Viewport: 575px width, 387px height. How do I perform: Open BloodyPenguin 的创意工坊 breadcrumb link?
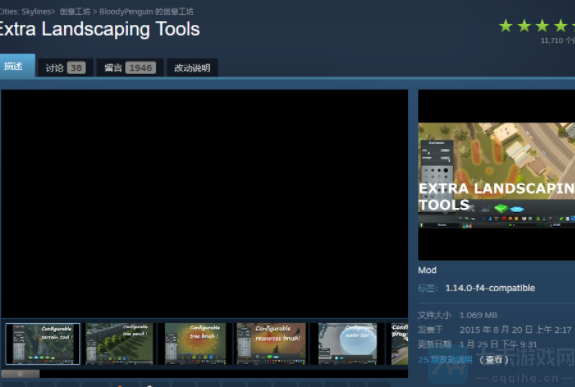coord(146,12)
